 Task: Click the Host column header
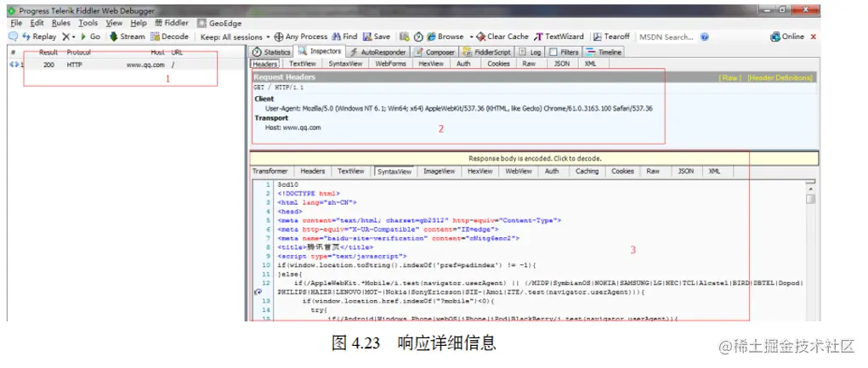point(158,53)
